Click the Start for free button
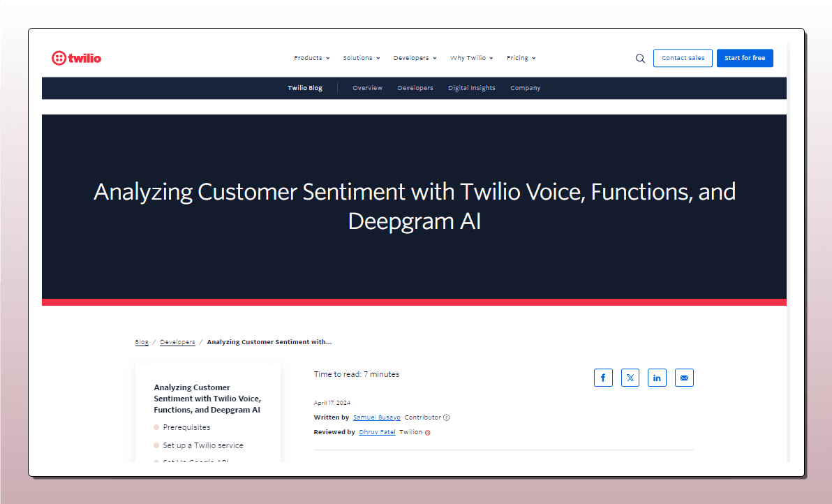 pos(745,58)
